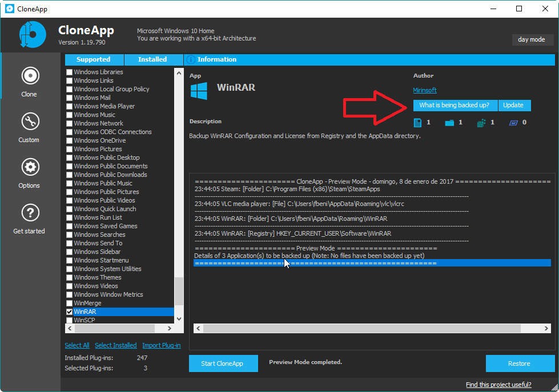Uncheck the WinRAR plug-in checkbox
The height and width of the screenshot is (392, 559).
[69, 312]
